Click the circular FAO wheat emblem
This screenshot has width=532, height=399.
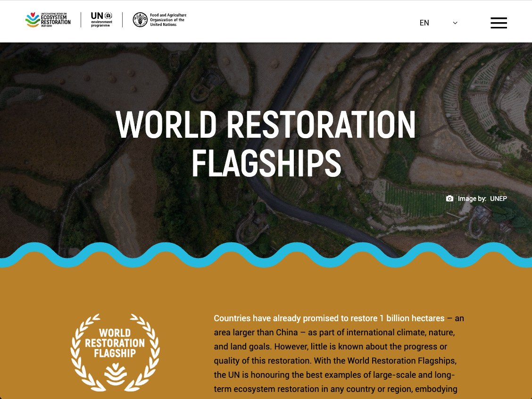pos(141,20)
